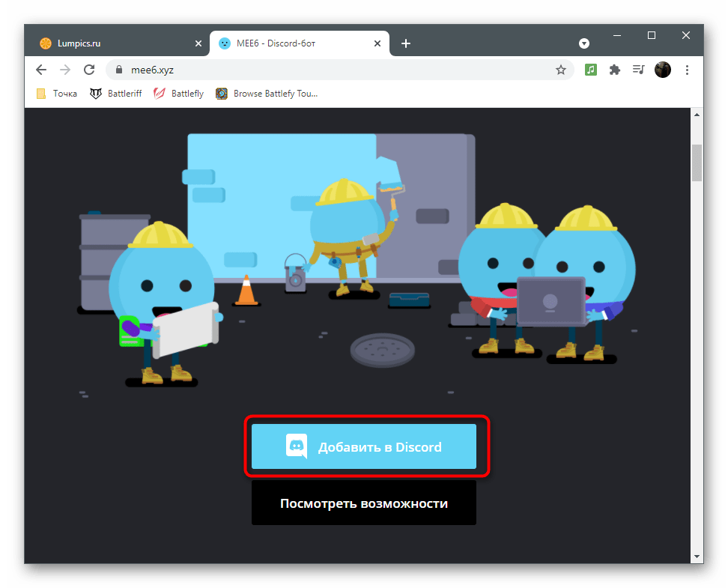Open the Battleriff bookmark
Image resolution: width=728 pixels, height=588 pixels.
(x=116, y=94)
